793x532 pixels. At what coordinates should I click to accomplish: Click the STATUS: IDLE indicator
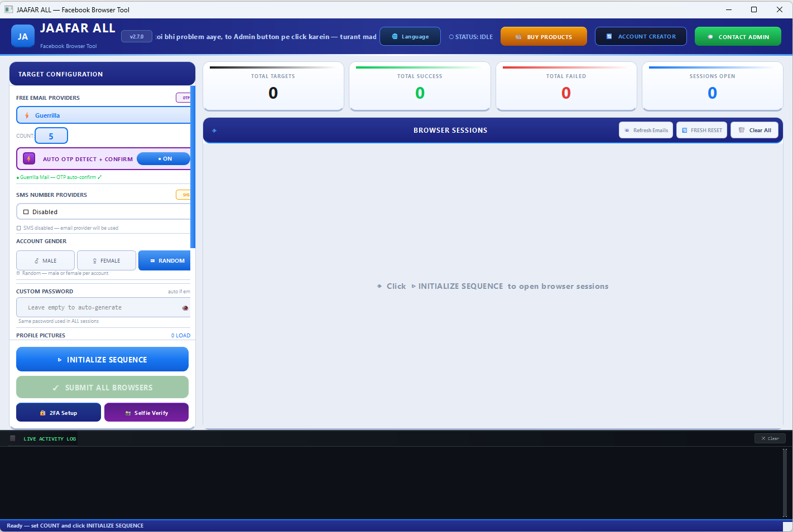point(471,37)
